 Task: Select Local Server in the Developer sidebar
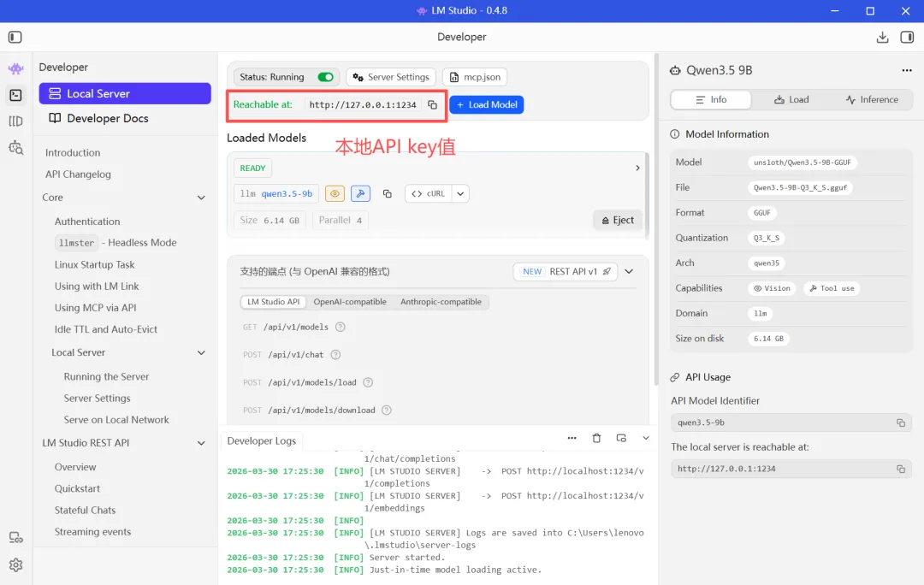pyautogui.click(x=125, y=94)
